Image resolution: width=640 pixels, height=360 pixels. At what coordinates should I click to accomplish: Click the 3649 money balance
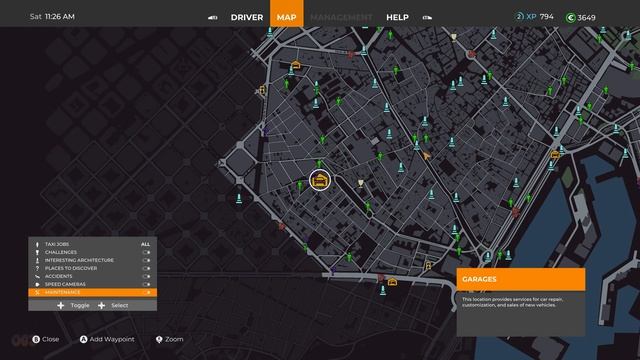pos(587,18)
